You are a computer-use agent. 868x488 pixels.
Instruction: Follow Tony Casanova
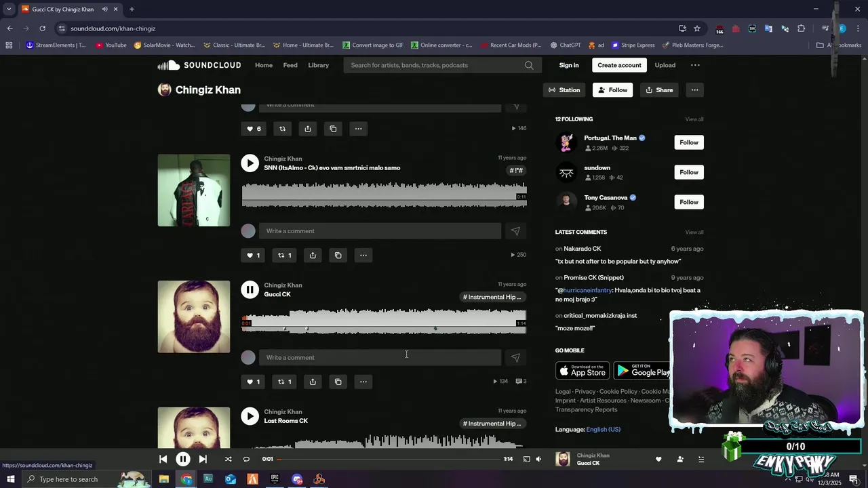click(x=689, y=202)
